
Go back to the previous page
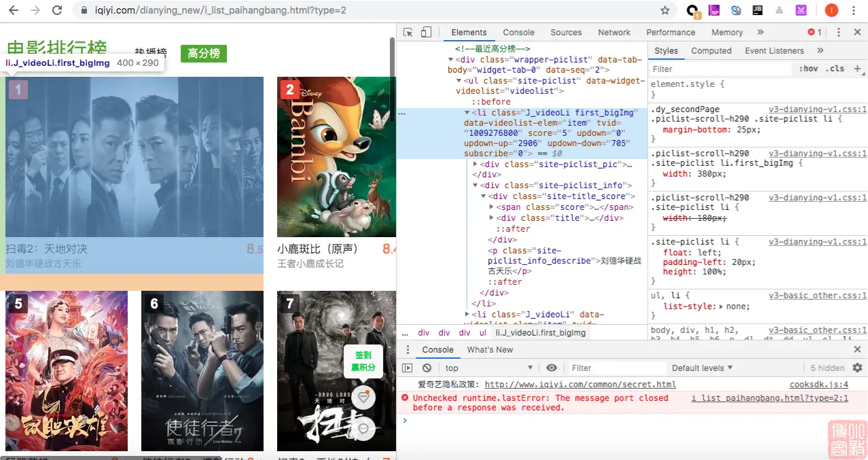point(13,10)
